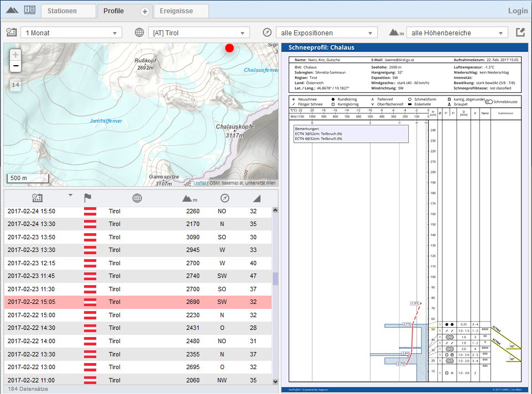Switch to the Ereignisse tab

coord(181,11)
